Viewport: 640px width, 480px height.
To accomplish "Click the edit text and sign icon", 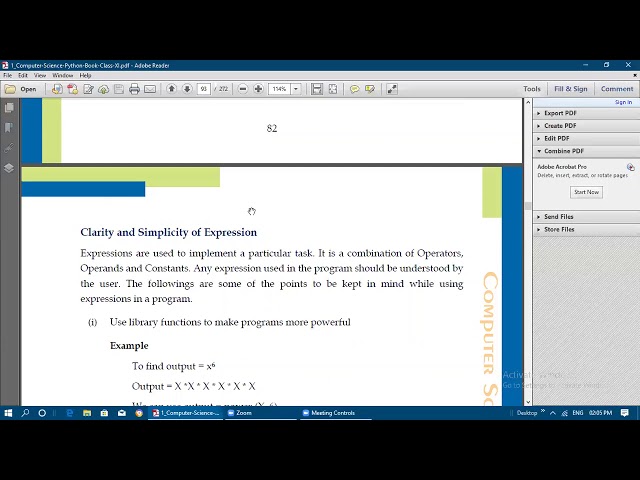I will point(88,89).
